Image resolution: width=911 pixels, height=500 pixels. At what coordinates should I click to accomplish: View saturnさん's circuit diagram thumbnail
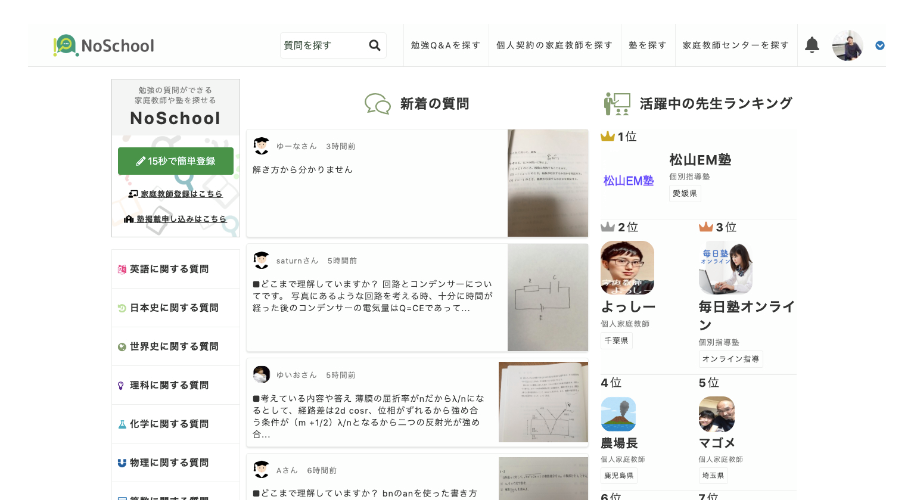tap(548, 297)
